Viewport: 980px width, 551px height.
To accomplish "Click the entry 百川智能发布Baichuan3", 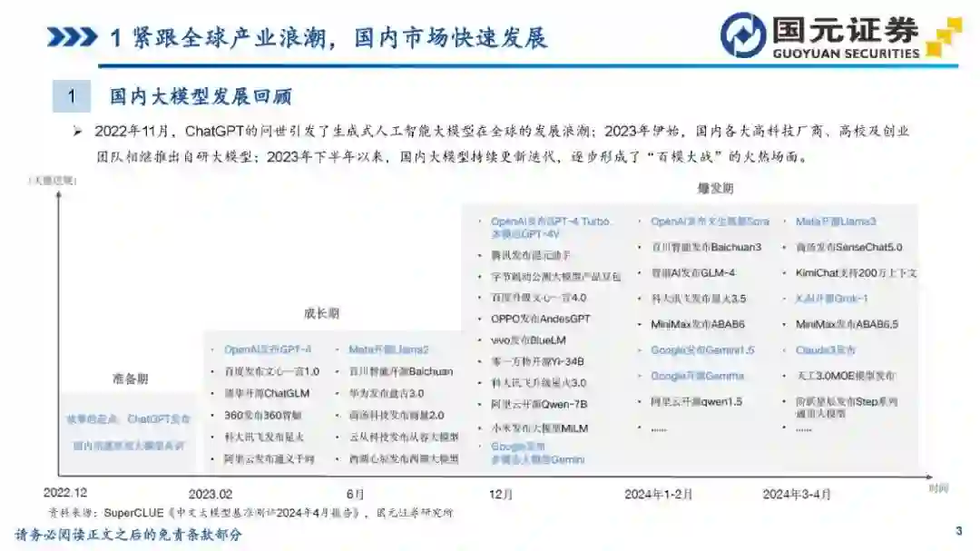I will (x=706, y=247).
